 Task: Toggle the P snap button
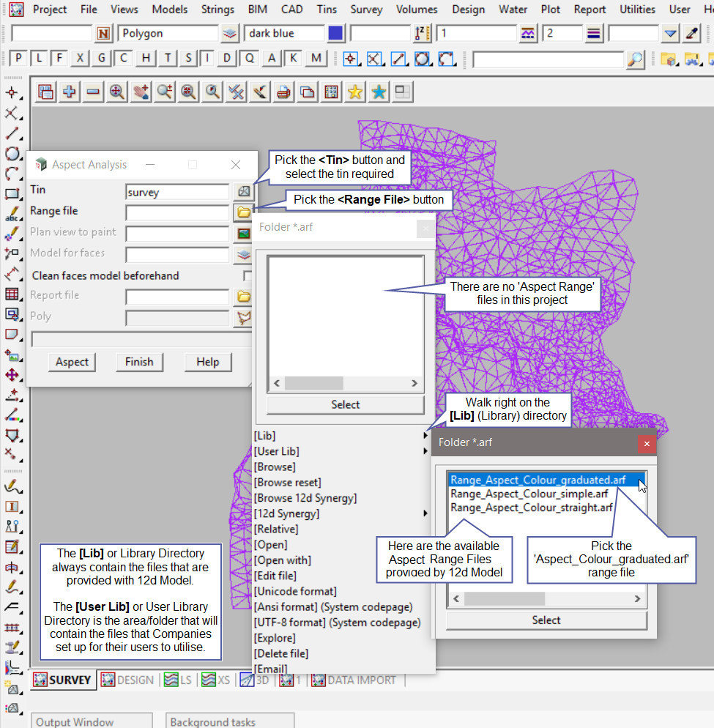coord(18,58)
